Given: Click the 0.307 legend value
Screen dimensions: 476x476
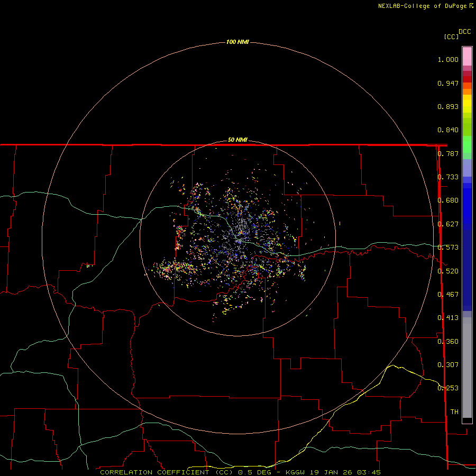Looking at the screenshot, I should click(448, 365).
